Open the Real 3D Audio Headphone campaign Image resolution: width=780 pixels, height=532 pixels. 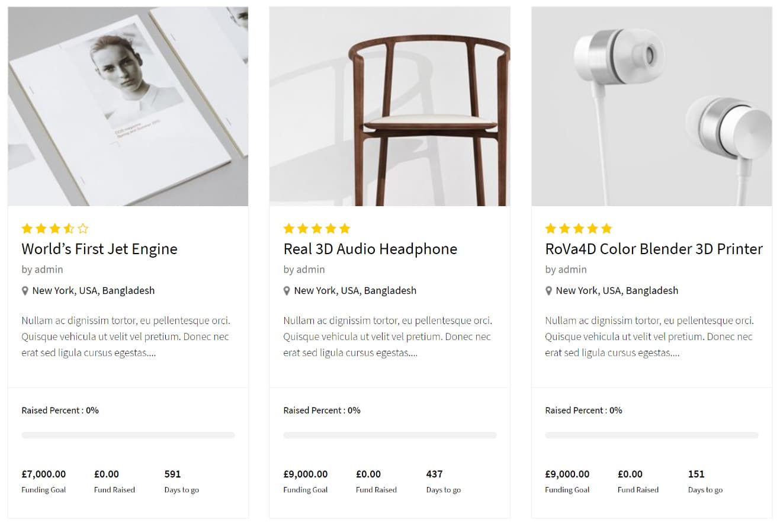[370, 249]
